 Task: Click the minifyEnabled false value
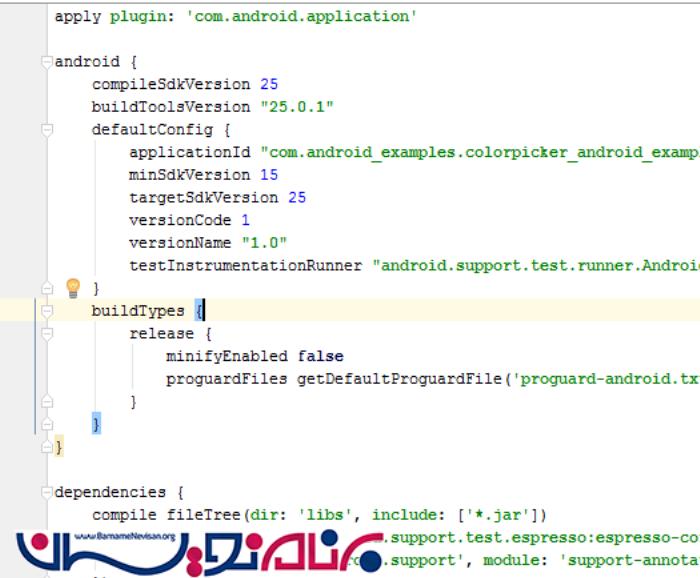pyautogui.click(x=321, y=357)
